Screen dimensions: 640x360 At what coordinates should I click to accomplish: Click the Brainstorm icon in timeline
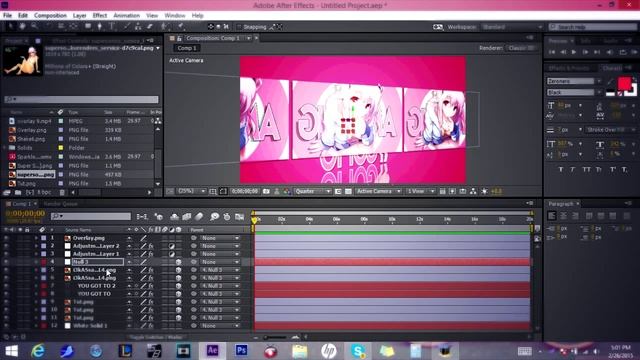[x=214, y=217]
